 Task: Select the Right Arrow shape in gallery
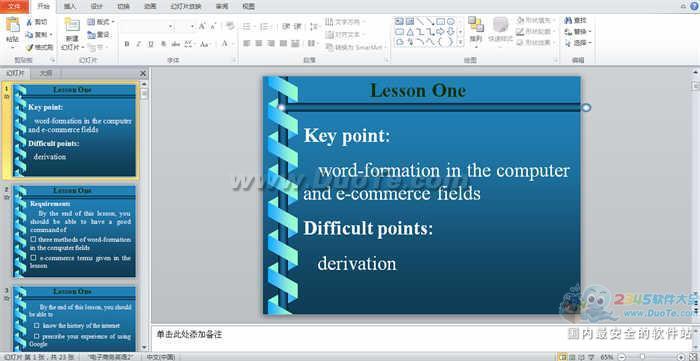click(440, 32)
